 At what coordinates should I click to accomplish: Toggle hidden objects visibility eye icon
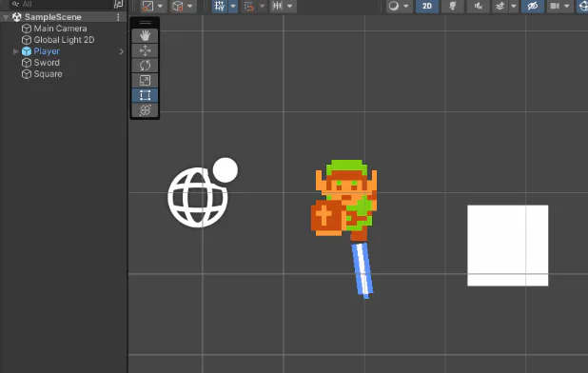pos(533,6)
